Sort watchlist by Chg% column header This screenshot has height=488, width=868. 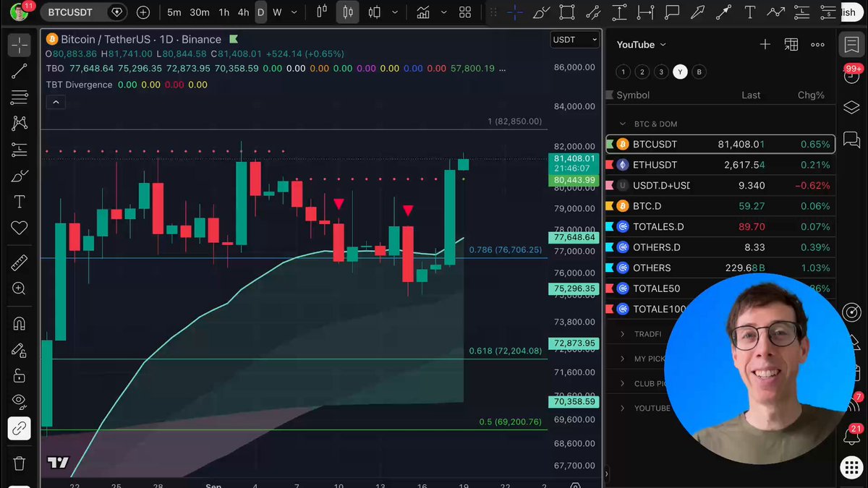coord(811,95)
